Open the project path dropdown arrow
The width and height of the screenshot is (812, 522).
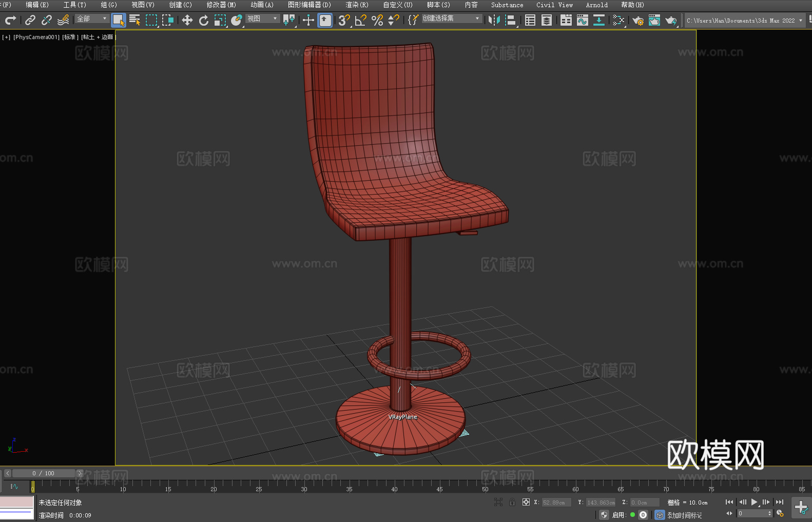pyautogui.click(x=800, y=21)
